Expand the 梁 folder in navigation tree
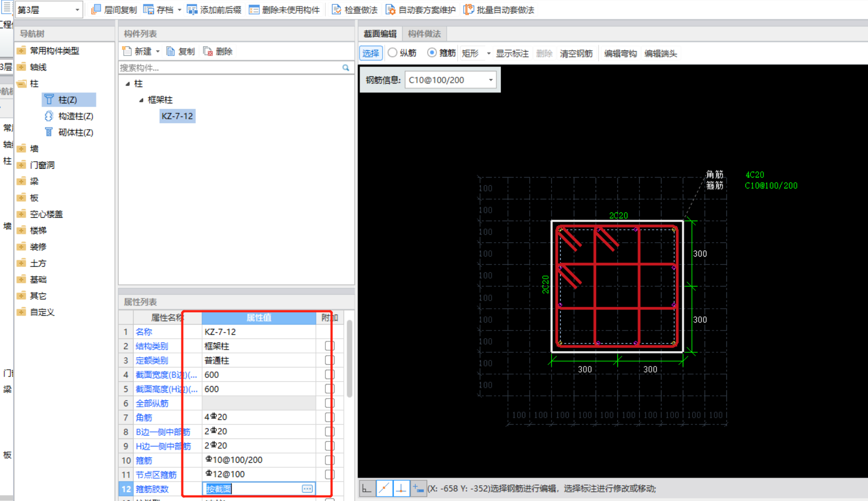The image size is (868, 501). coord(21,181)
